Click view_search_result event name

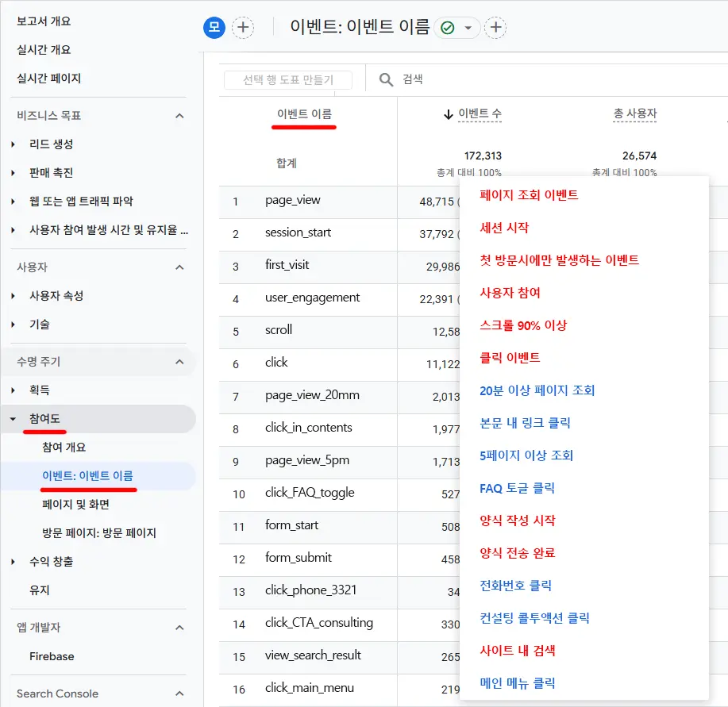[313, 655]
